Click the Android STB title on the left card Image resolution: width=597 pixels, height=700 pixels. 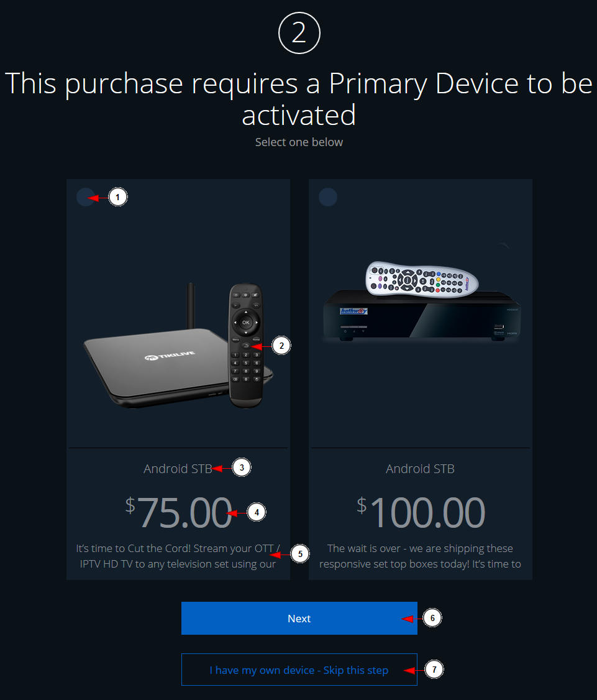[x=178, y=469]
